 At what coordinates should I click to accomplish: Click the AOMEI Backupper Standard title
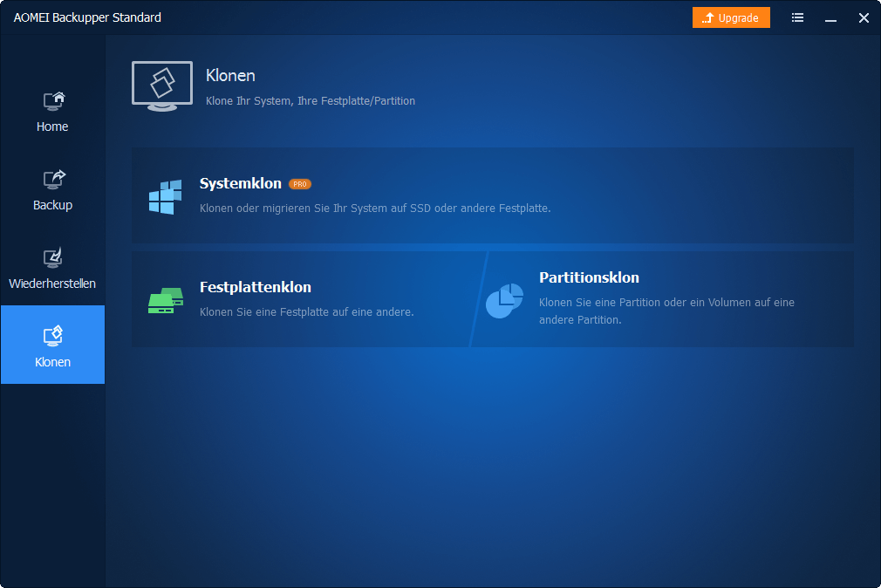coord(87,18)
